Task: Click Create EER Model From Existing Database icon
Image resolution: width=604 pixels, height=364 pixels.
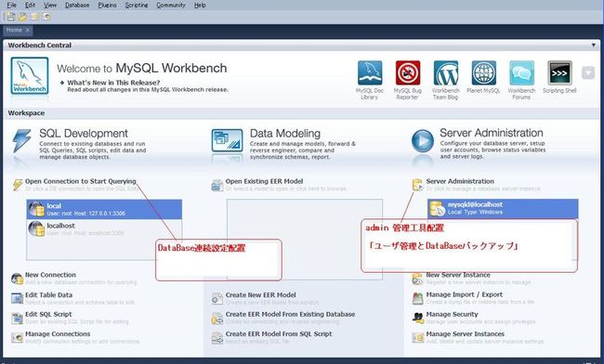Action: tap(217, 318)
